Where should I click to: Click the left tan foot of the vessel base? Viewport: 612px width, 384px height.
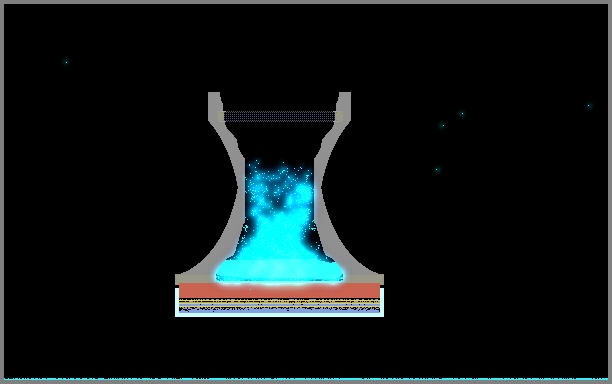pos(195,279)
